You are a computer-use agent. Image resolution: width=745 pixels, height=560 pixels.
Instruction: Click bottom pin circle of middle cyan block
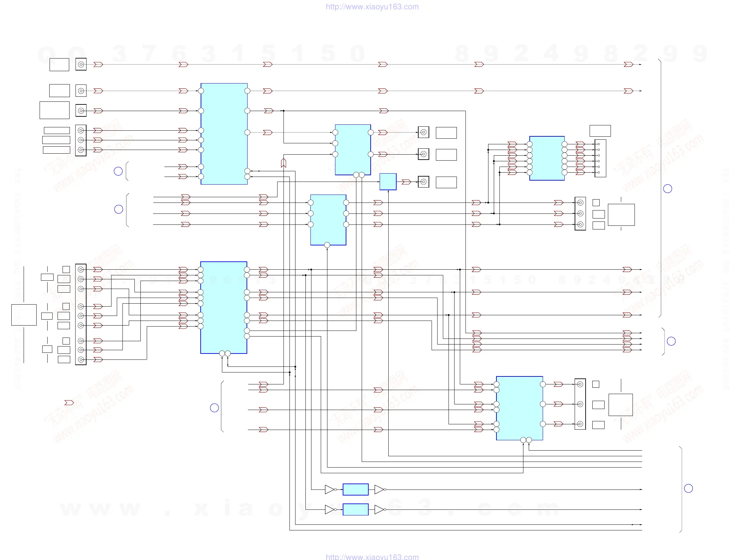click(x=327, y=245)
